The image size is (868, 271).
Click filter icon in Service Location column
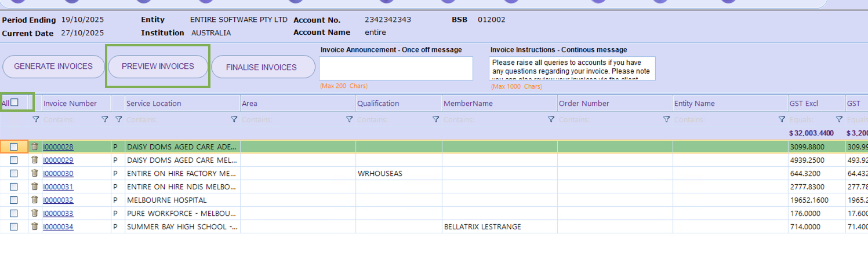[x=234, y=119]
